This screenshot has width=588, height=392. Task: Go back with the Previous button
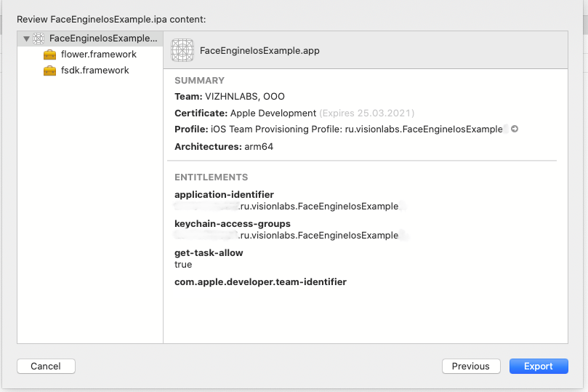coord(471,367)
